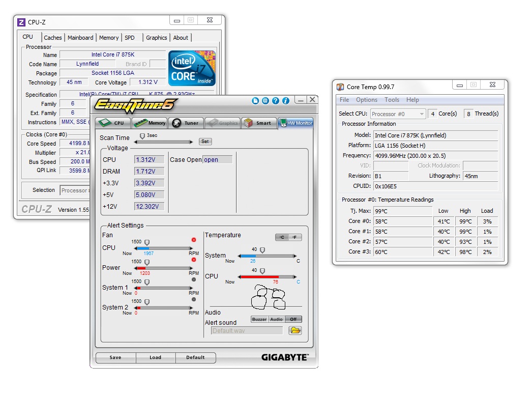Switch to the CPU tab in EasyTune6
The width and height of the screenshot is (532, 393).
(113, 123)
